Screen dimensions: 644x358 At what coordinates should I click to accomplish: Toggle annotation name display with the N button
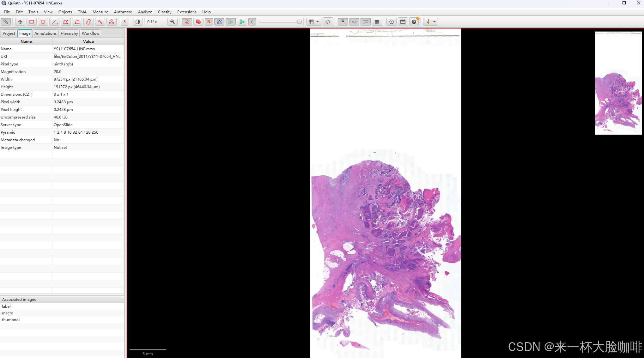209,21
